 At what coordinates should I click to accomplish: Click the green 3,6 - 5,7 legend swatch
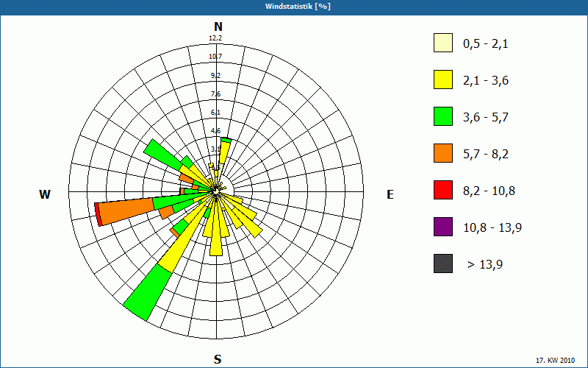[443, 116]
